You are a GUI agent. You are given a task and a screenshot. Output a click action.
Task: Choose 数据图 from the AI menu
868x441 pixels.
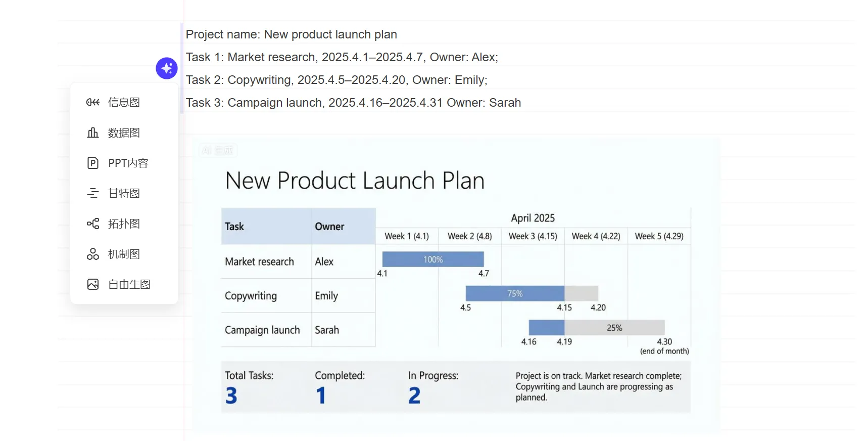pyautogui.click(x=124, y=133)
